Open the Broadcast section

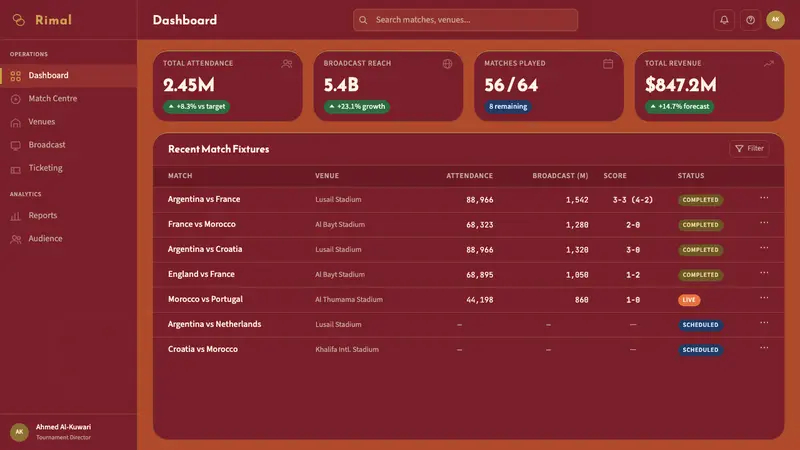(x=68, y=145)
